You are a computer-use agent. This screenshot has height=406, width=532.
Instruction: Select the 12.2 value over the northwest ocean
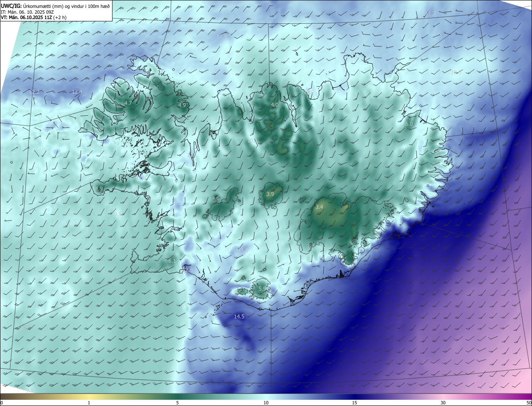34,92
